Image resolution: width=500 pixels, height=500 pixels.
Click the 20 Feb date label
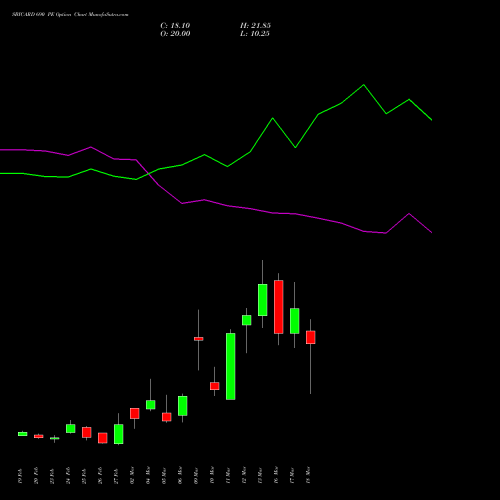coord(36,476)
